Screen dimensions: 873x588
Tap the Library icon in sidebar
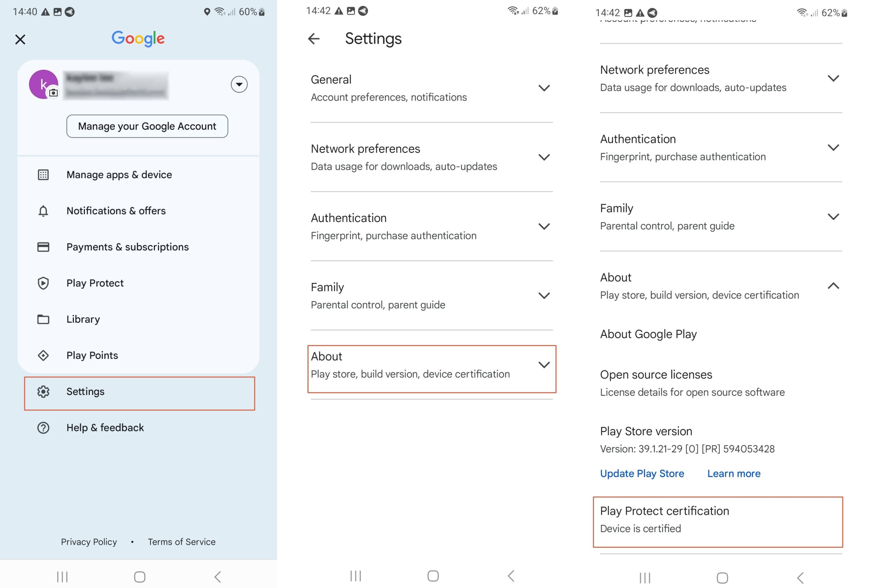[x=43, y=319]
